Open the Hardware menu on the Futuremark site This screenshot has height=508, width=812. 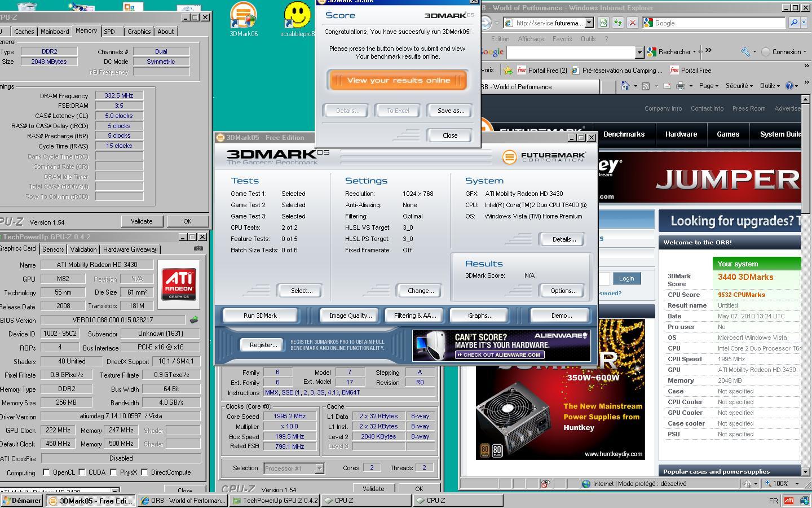click(x=681, y=134)
